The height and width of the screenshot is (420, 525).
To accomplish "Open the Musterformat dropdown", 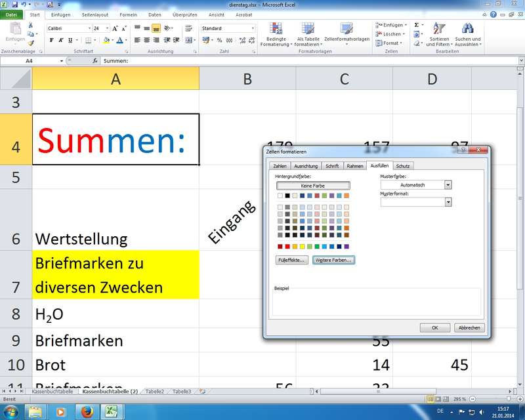I will [x=448, y=202].
